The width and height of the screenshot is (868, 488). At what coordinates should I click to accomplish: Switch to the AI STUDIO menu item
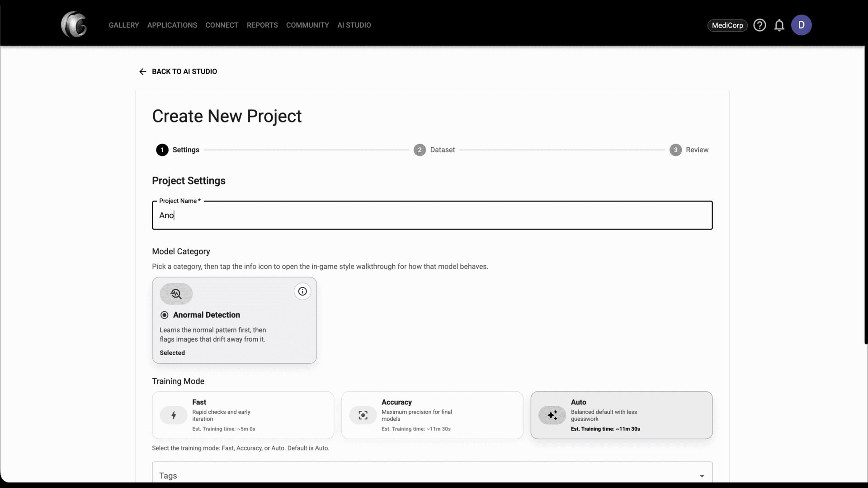tap(354, 25)
